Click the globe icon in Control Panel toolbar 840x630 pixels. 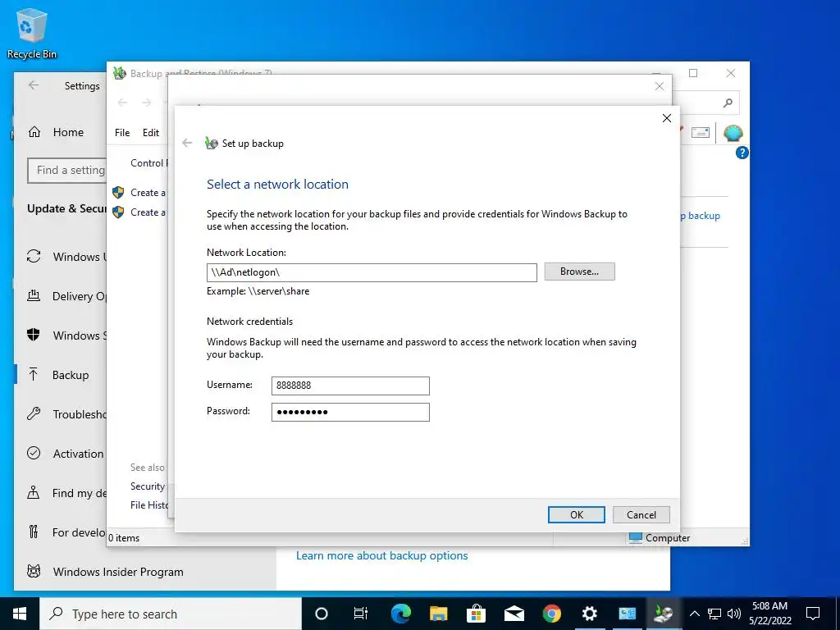click(733, 133)
